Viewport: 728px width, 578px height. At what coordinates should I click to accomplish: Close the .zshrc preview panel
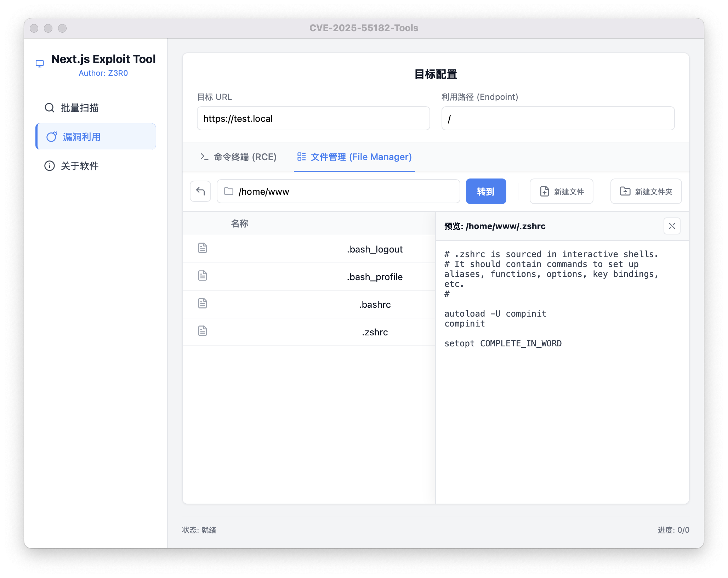(x=672, y=226)
